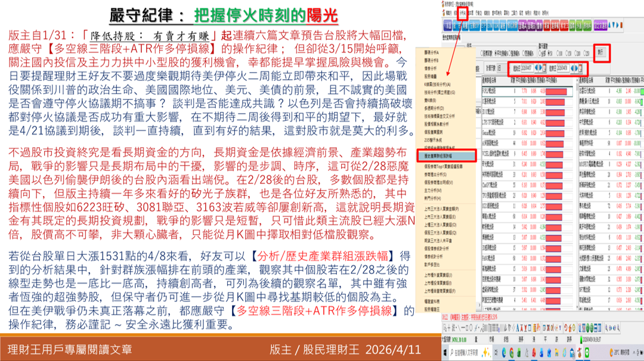
Task: Open Microsoft Edge from the taskbar
Action: coord(504,353)
